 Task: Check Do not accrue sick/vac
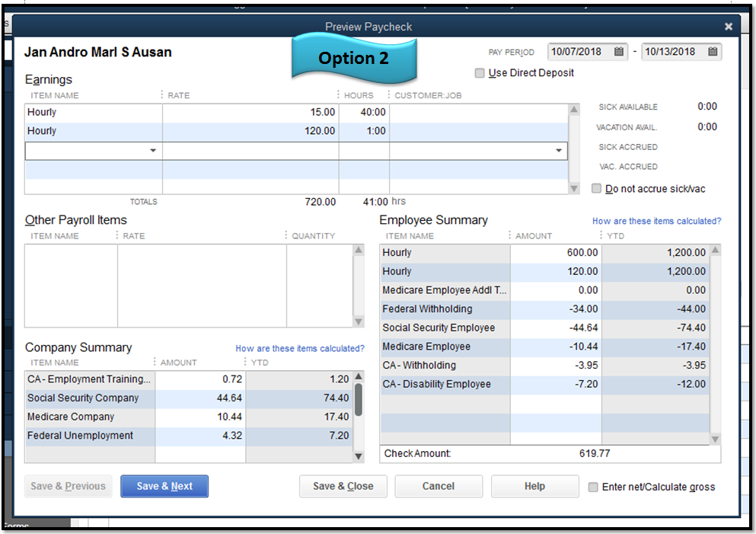[596, 188]
